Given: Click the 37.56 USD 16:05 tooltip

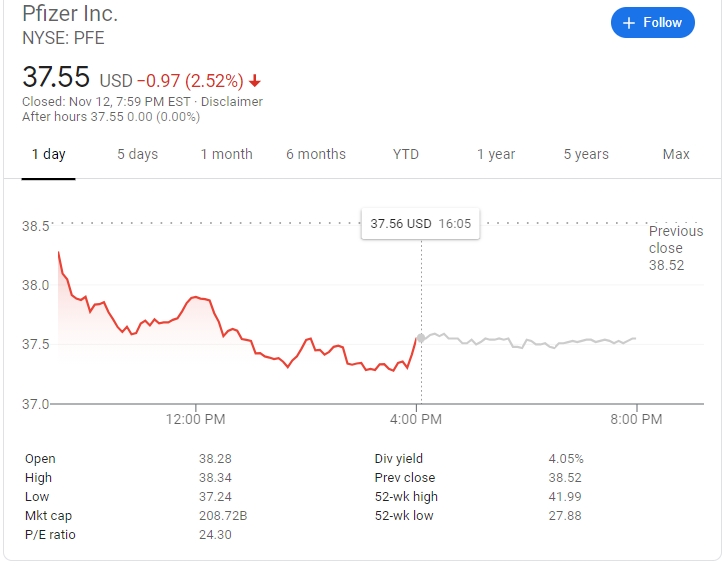Looking at the screenshot, I should pyautogui.click(x=421, y=224).
